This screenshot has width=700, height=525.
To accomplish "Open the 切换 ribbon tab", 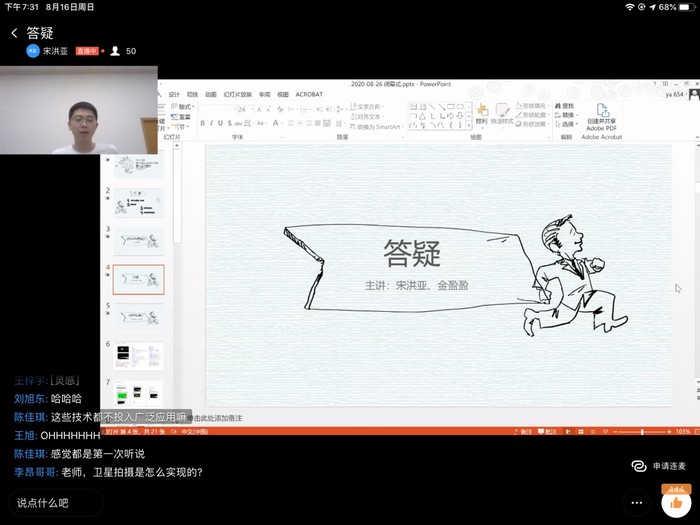I will 192,95.
